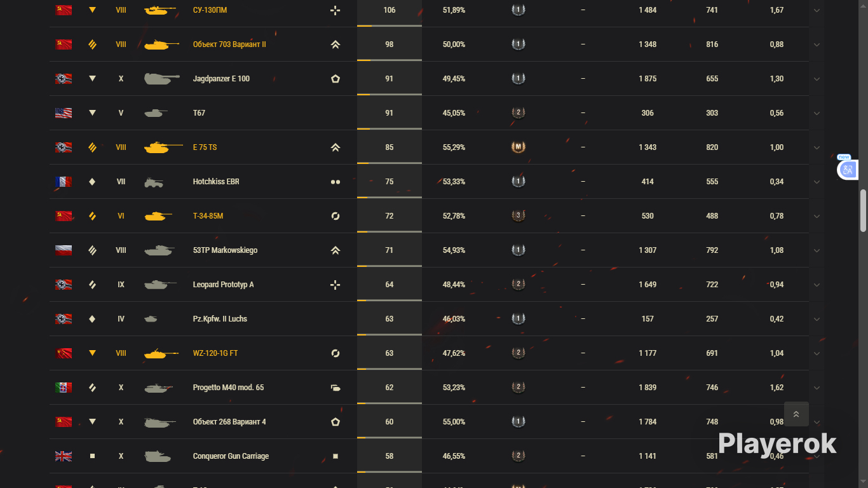Expand the Hotchkiss EBR row chevron

pyautogui.click(x=817, y=182)
